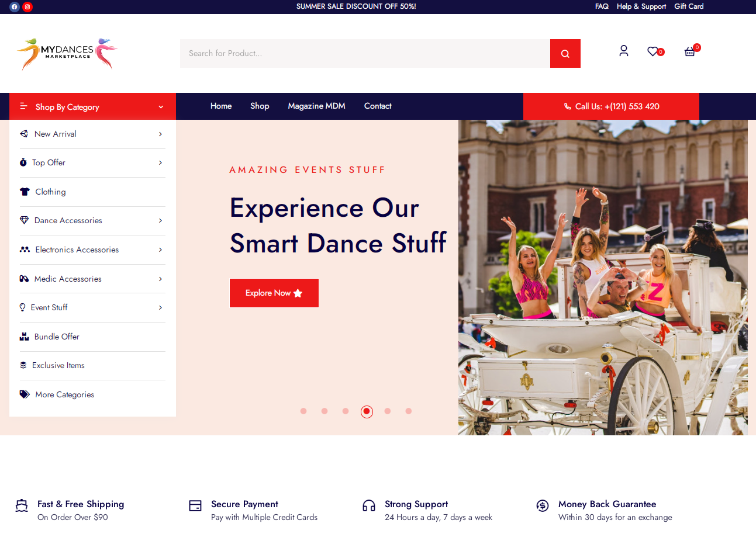The width and height of the screenshot is (756, 551).
Task: Click the MyDances Marketplace logo
Action: point(67,54)
